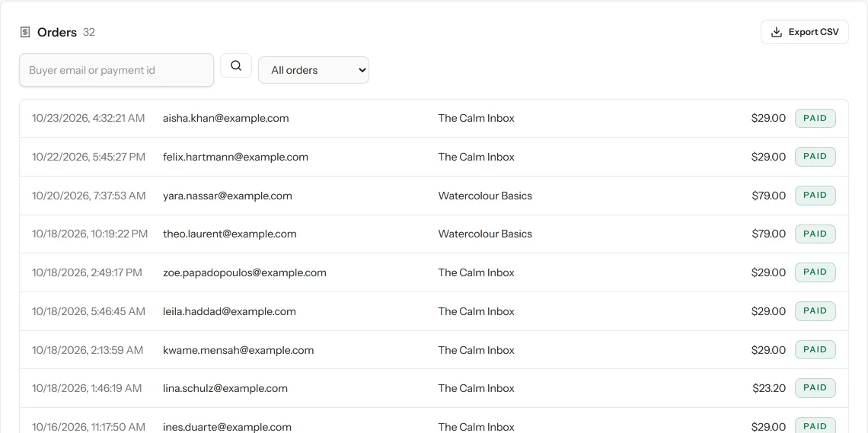
Task: Click PAID badge in leila.haddad row
Action: (815, 310)
